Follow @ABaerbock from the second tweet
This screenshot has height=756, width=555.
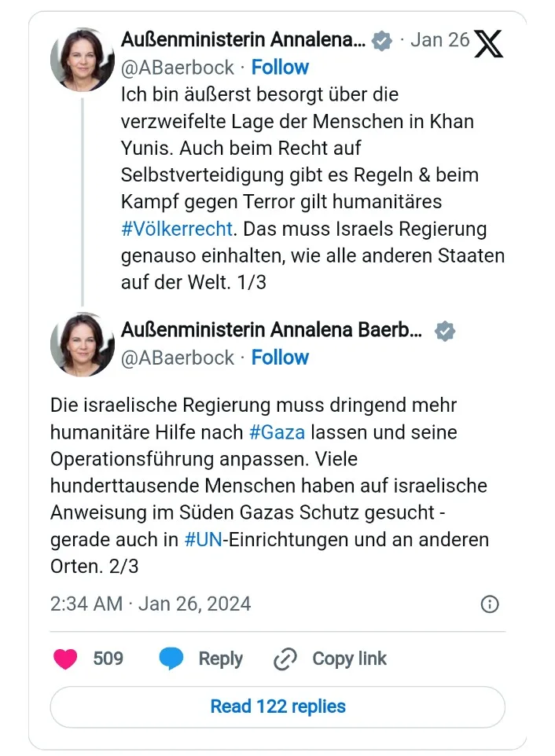point(280,358)
